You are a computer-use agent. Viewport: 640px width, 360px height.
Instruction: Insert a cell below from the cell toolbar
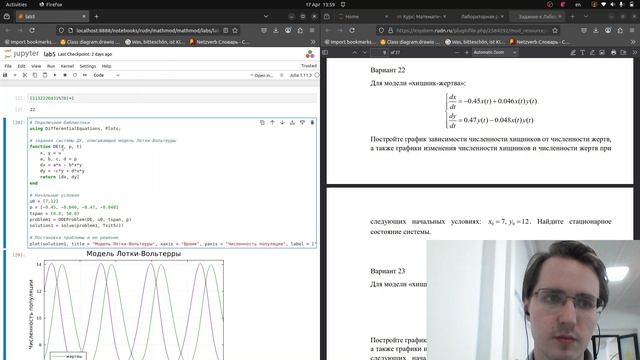click(302, 122)
